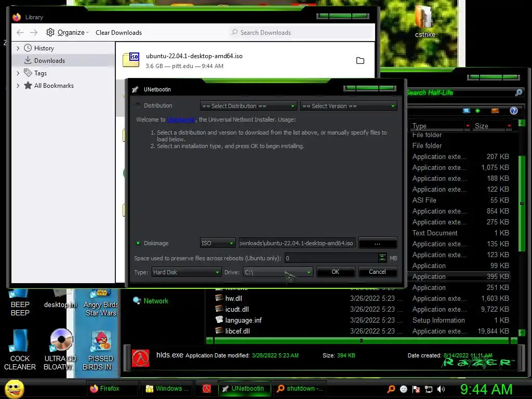
Task: Click the MB space spinner arrows
Action: 382,258
